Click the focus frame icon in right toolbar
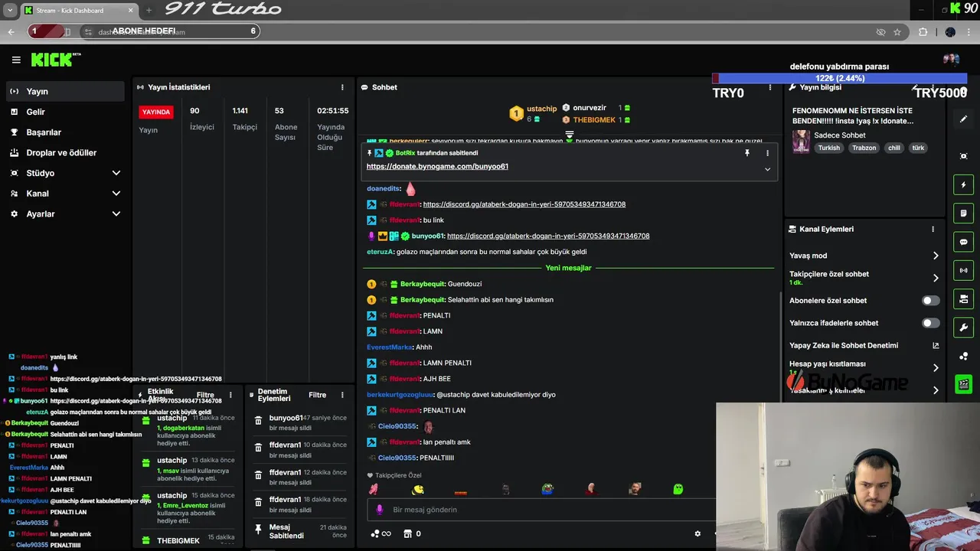Screen dimensions: 980x551 963,156
